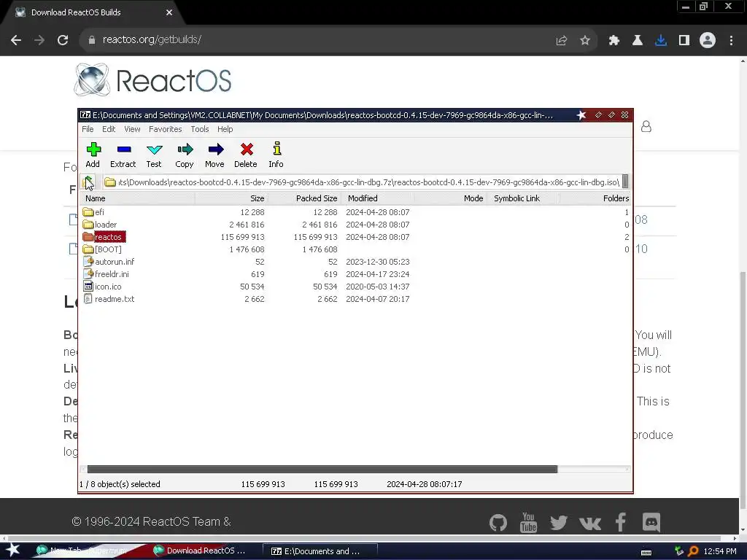Click the Info toolbar icon

(276, 155)
